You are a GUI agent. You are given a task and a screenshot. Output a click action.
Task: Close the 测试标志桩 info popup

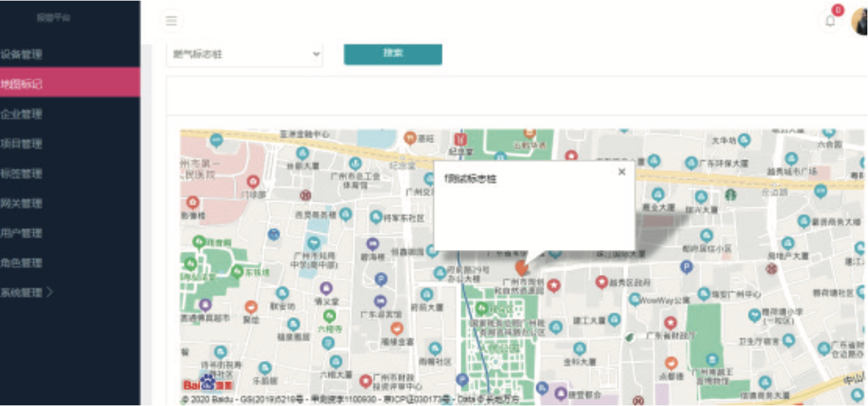[622, 172]
